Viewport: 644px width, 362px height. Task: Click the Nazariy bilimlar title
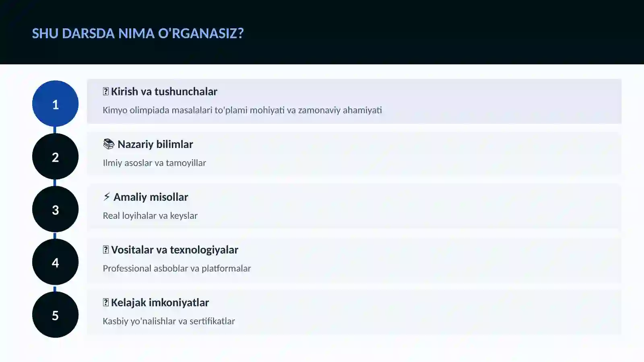pyautogui.click(x=155, y=144)
